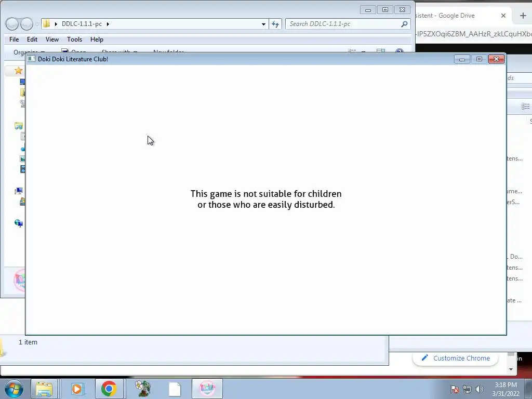Screen dimensions: 532x399
Task: Expand the arrow before DDLC-1.1.1-pc breadcrumb
Action: (x=56, y=24)
